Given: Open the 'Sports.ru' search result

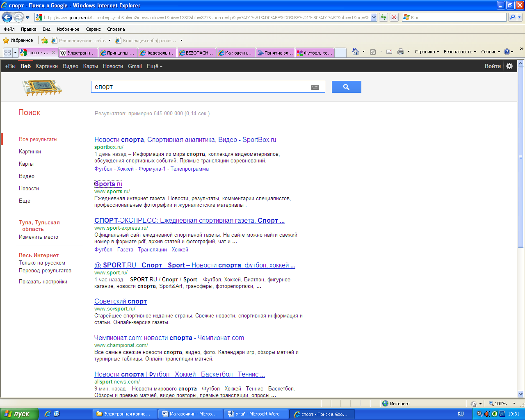Looking at the screenshot, I should point(108,184).
